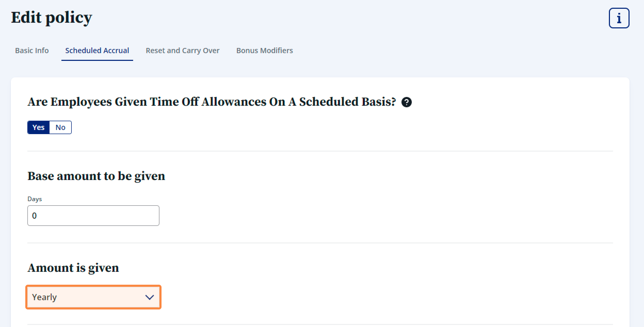Focus the Days input field
Viewport: 644px width, 327px height.
click(93, 216)
